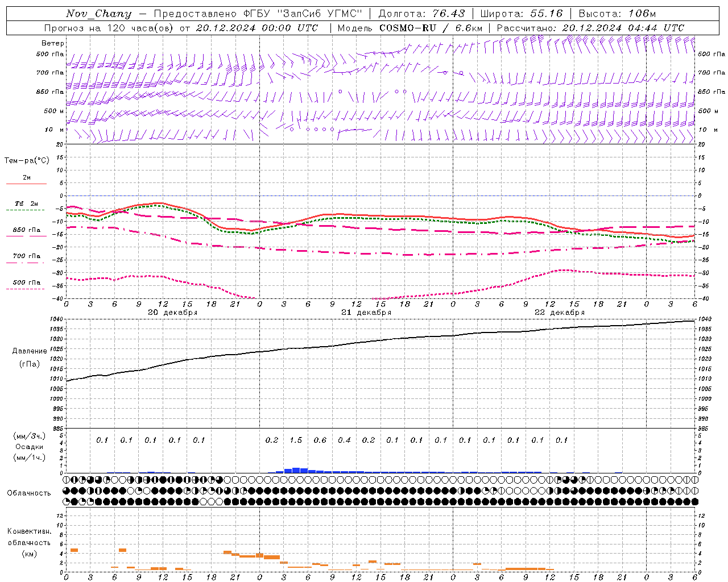728x582 pixels.
Task: Click the 'Осадки' precipitation panel label
Action: (30, 447)
